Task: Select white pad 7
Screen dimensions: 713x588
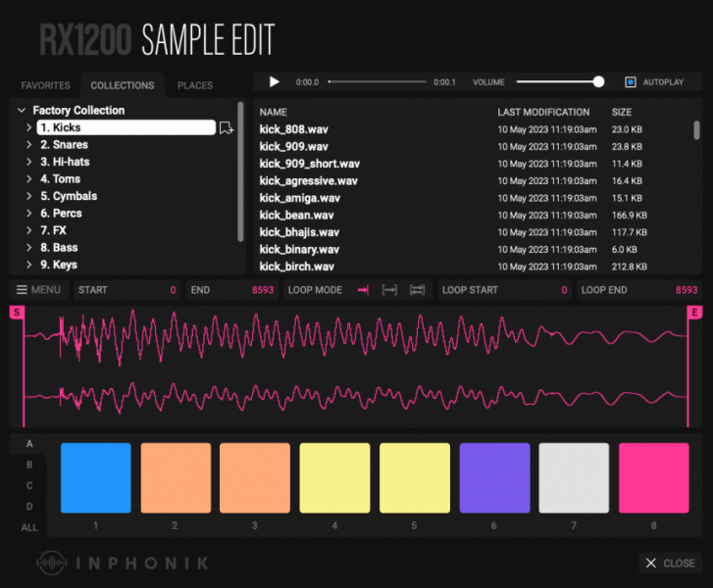Action: pos(574,478)
